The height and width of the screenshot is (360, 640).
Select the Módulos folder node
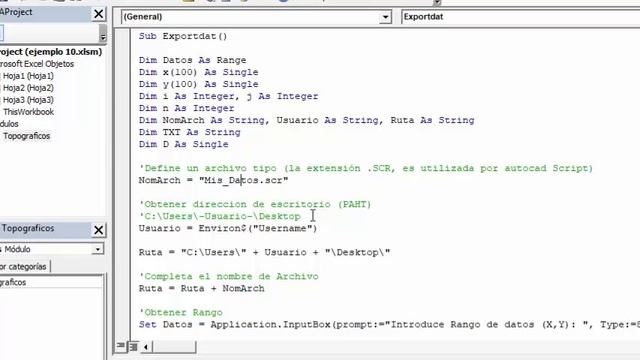[9, 124]
